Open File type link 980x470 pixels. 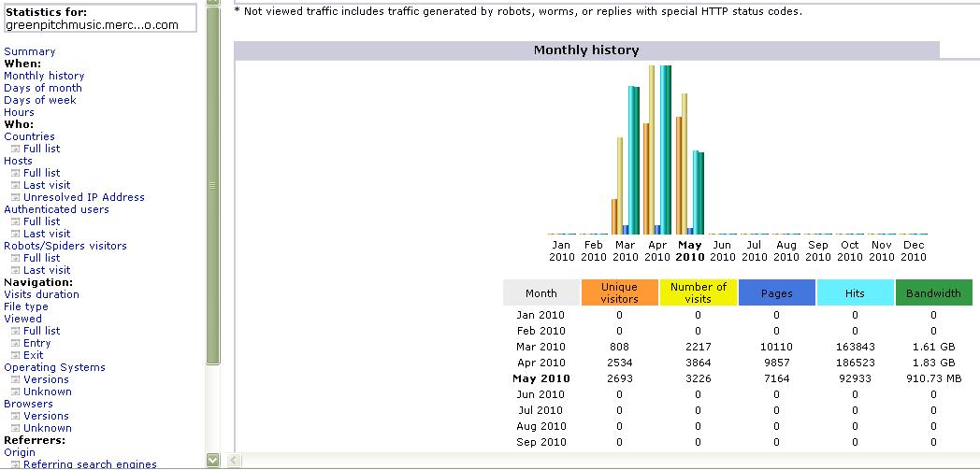(x=25, y=306)
